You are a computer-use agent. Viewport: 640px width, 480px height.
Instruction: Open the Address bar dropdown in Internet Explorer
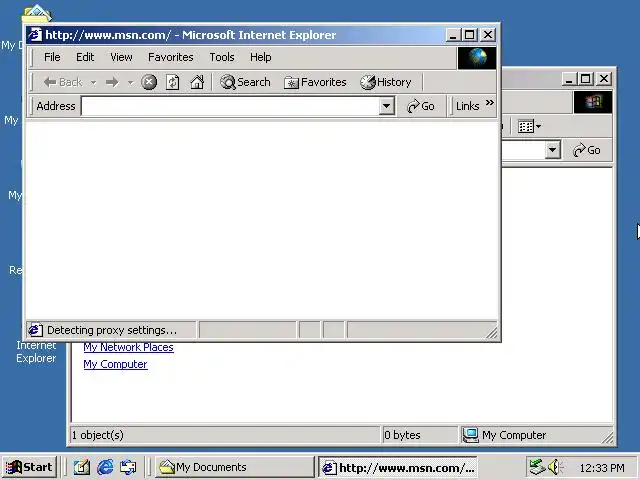tap(386, 106)
